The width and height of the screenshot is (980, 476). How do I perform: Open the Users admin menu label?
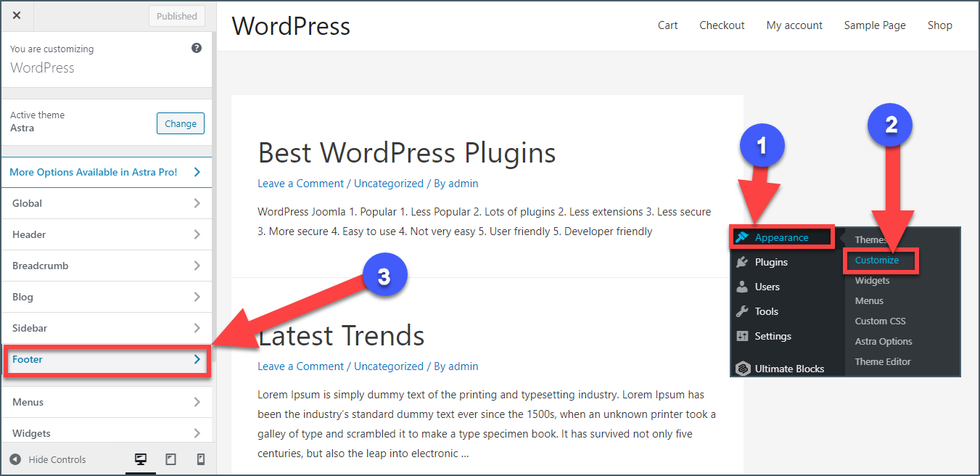click(x=767, y=287)
